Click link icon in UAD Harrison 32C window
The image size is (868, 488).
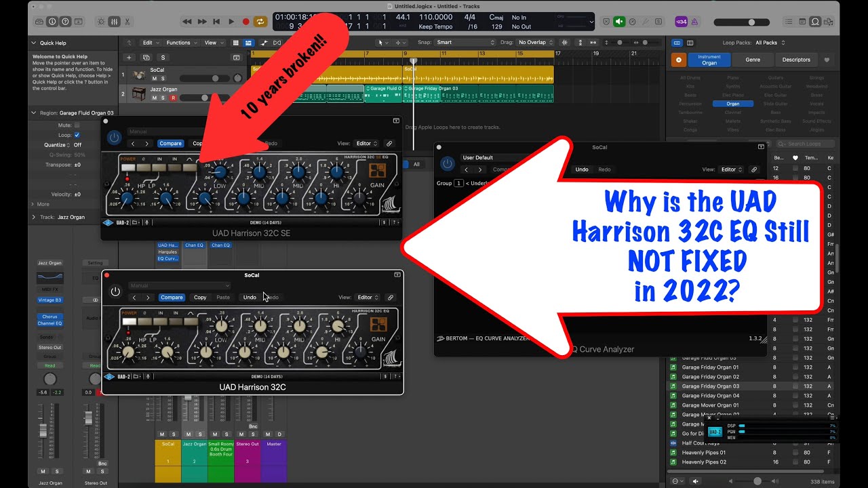tap(391, 298)
